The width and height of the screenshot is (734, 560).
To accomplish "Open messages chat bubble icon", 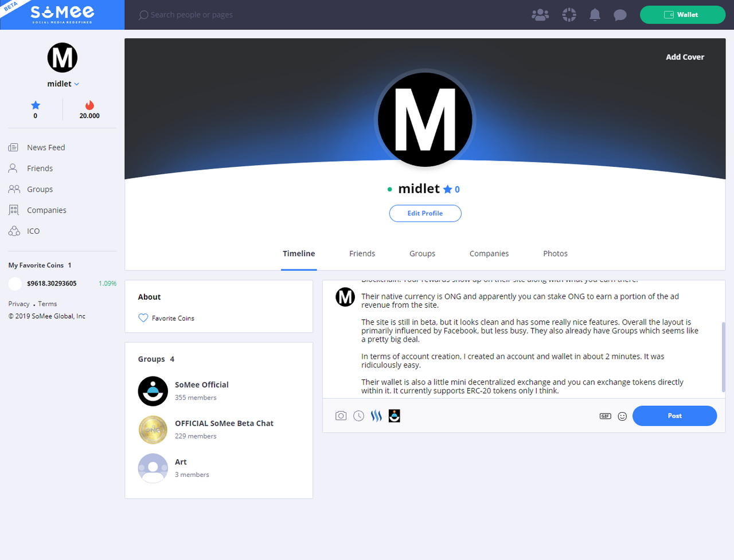I will click(620, 15).
